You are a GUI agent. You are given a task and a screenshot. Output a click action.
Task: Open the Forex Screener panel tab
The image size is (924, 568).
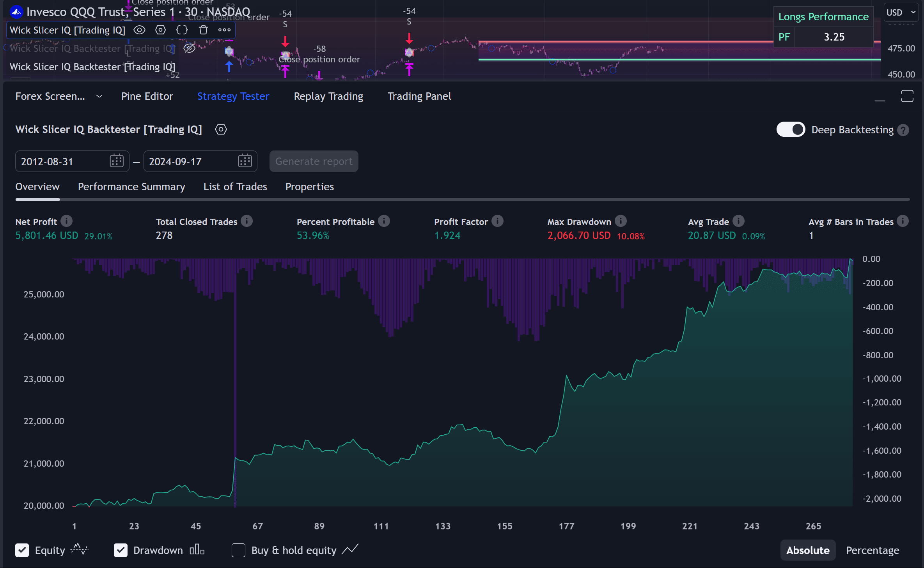click(50, 96)
